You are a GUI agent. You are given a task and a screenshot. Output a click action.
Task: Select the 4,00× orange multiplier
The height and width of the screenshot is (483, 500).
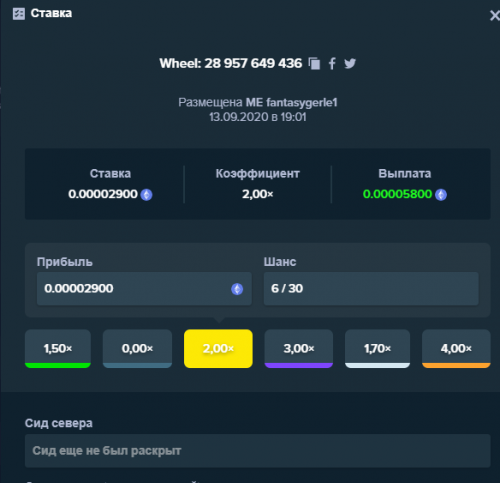pos(456,349)
